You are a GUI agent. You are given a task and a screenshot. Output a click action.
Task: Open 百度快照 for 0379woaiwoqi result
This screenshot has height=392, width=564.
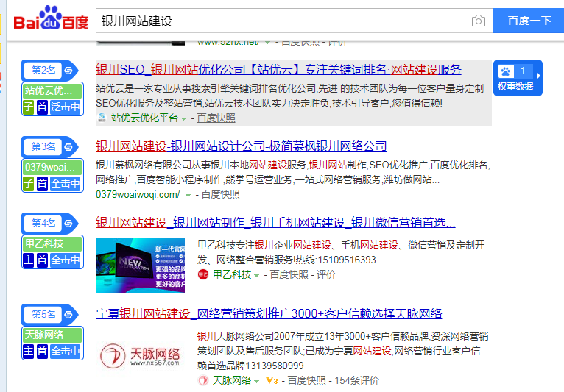[220, 194]
